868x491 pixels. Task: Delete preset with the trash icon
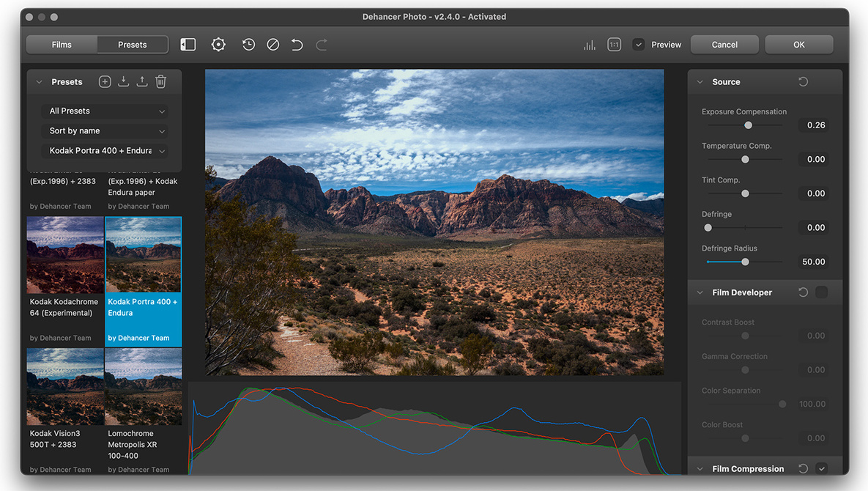pos(160,82)
